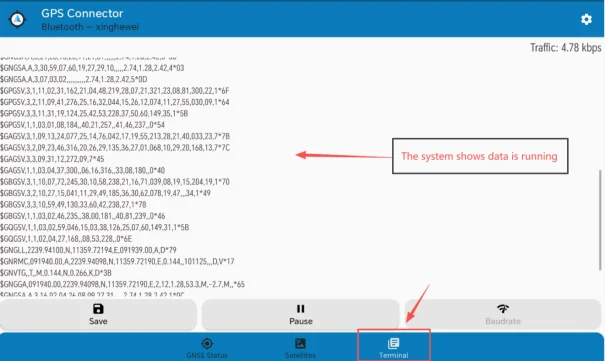Switch to the Satellites tab

click(x=300, y=348)
